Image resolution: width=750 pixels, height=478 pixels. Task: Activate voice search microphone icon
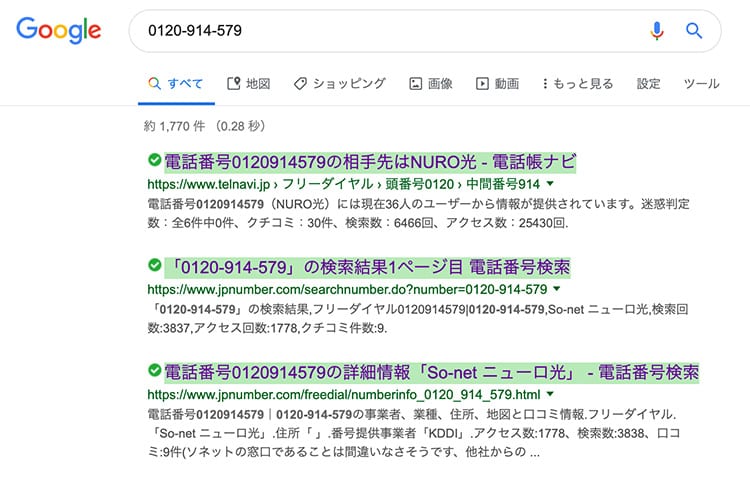[x=657, y=31]
